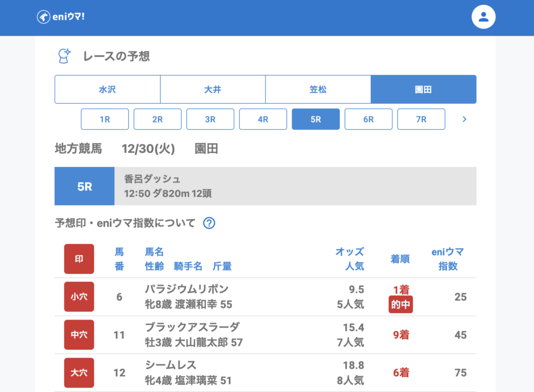Go to race 3R
Viewport: 534px width, 392px height.
pos(210,119)
